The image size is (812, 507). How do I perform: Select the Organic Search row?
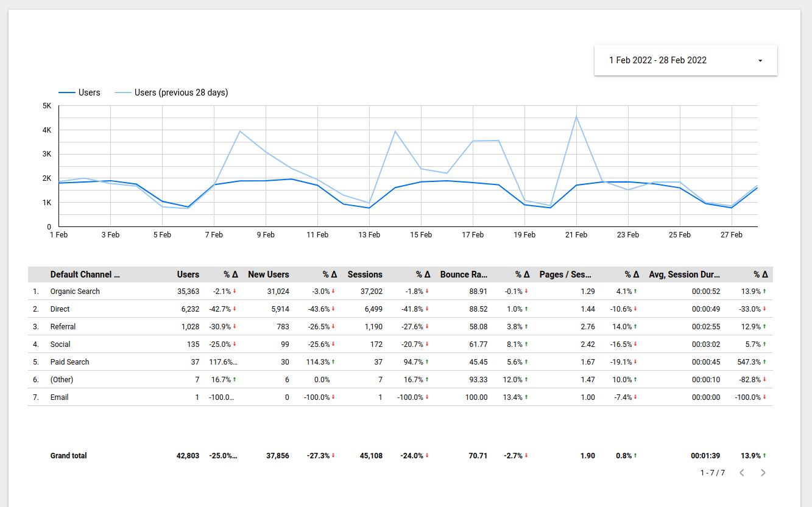(75, 292)
